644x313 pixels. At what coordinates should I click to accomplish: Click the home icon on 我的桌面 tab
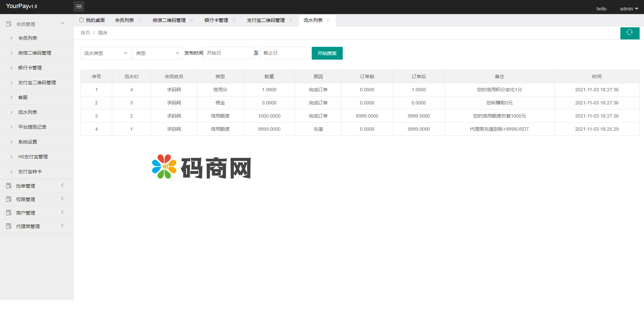(x=82, y=20)
